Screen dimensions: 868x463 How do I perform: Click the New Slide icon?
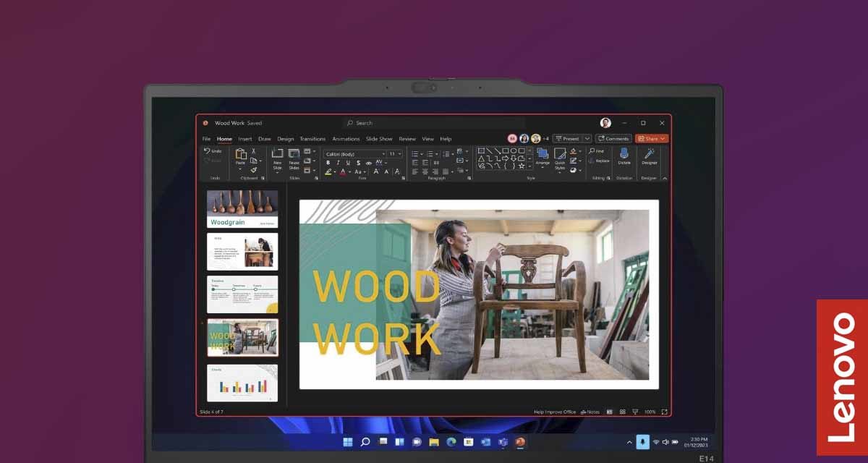pyautogui.click(x=277, y=153)
